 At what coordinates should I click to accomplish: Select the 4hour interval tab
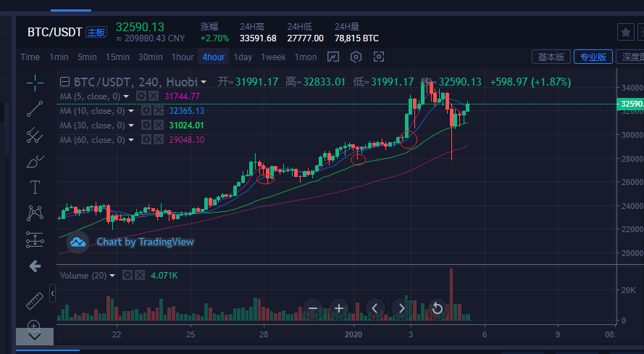pyautogui.click(x=214, y=57)
